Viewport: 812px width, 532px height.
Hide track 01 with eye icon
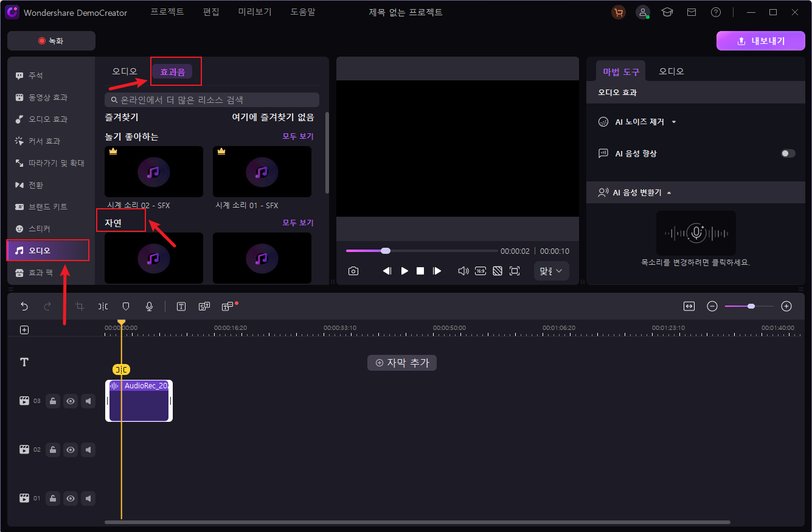pyautogui.click(x=71, y=499)
